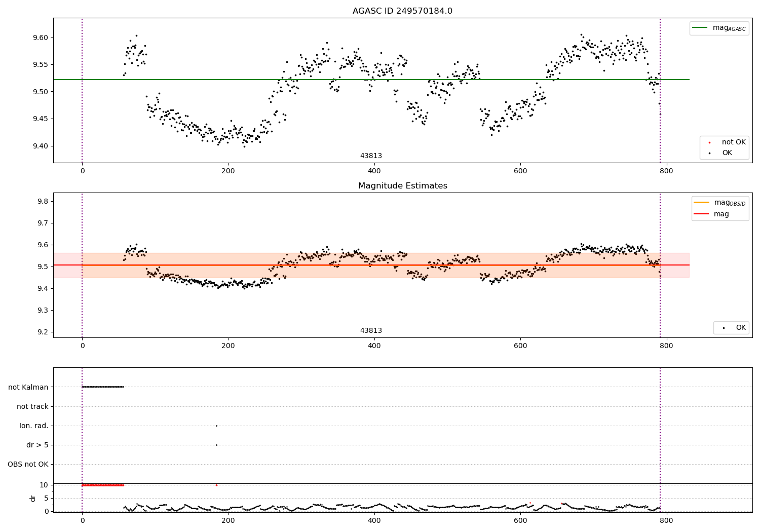The height and width of the screenshot is (532, 760).
Task: Select the red 'mag' legend line sample
Action: click(x=702, y=214)
